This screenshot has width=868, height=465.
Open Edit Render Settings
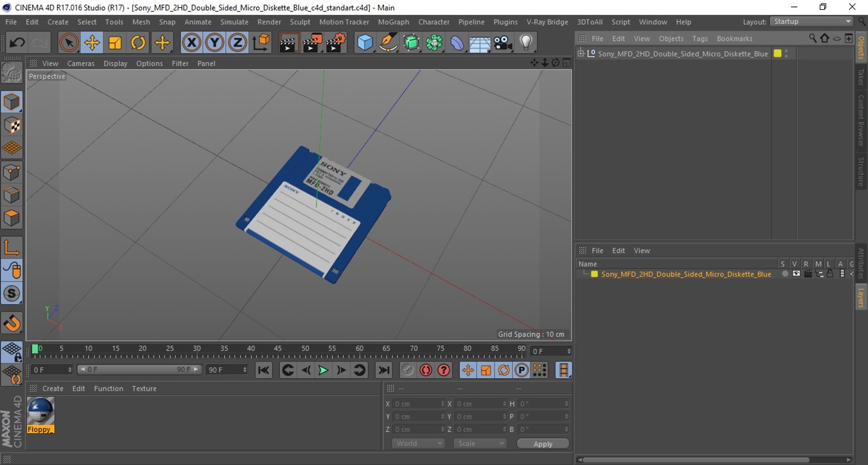click(x=336, y=43)
